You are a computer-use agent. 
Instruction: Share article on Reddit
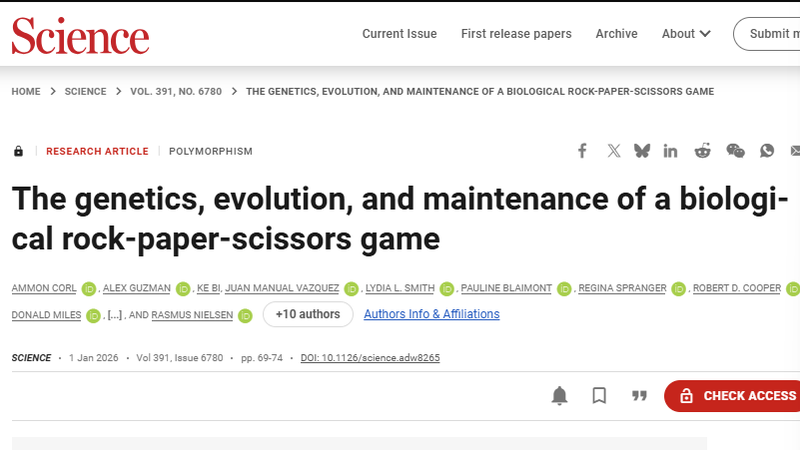703,151
